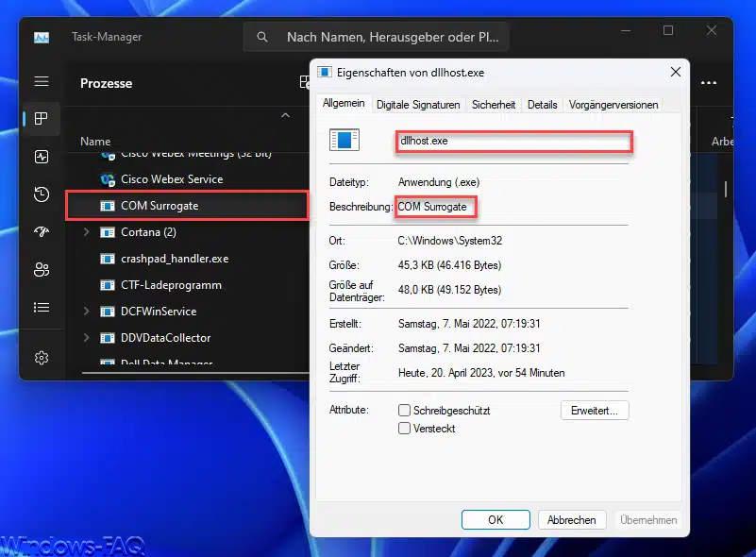Select the COM Surrogate process row
This screenshot has height=557, width=756.
tap(187, 206)
